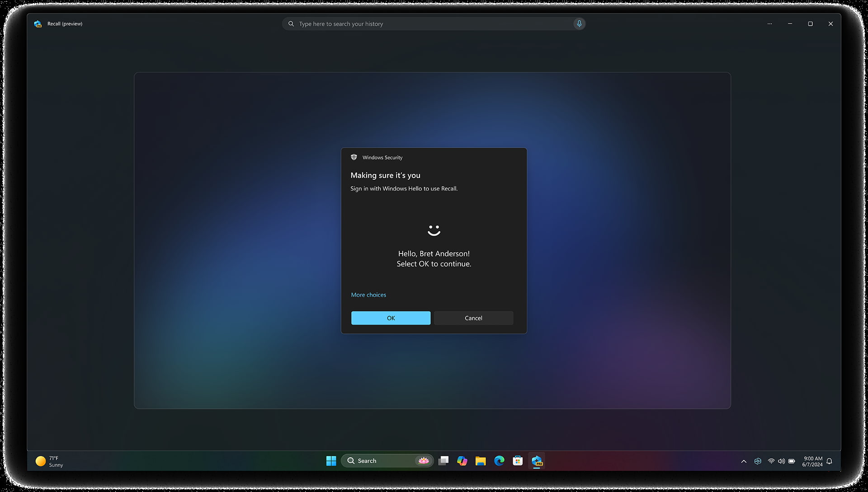
Task: Click 'Sign in with Windows Hello' text
Action: (x=386, y=189)
